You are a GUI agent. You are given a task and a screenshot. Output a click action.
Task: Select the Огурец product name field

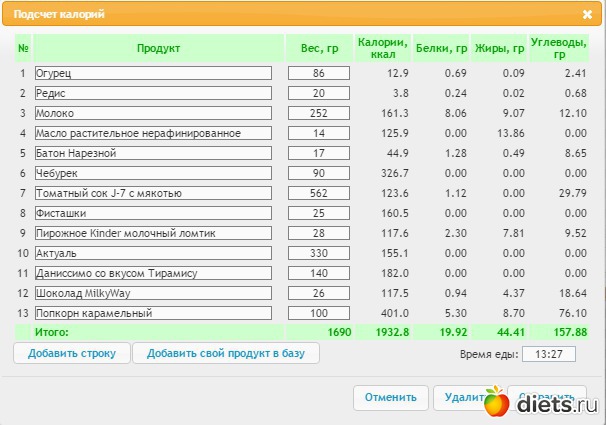click(153, 73)
